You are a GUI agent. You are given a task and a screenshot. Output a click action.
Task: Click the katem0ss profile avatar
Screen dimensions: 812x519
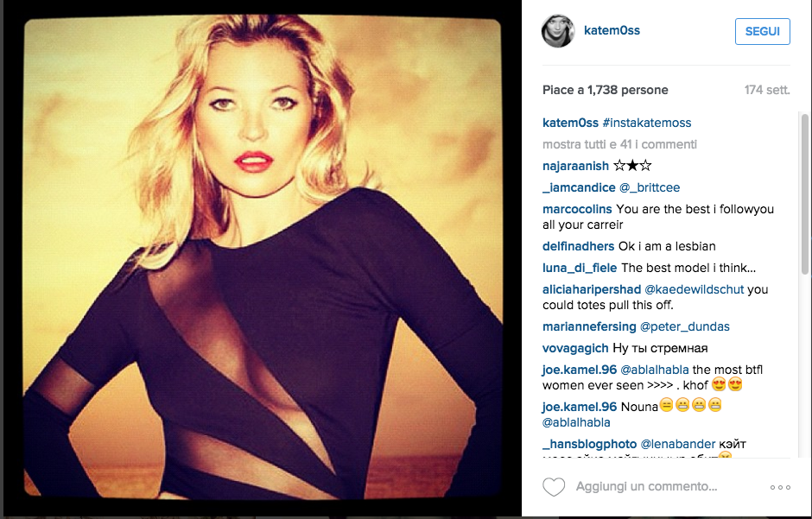pyautogui.click(x=558, y=30)
